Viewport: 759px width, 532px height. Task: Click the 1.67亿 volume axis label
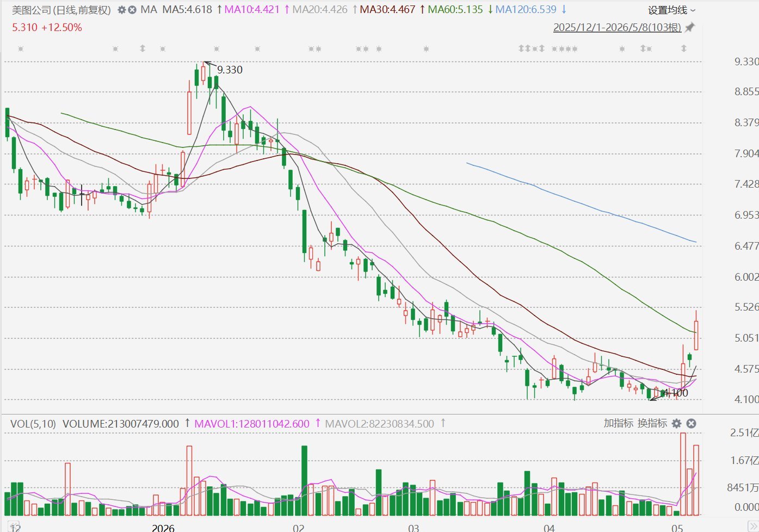pos(744,461)
